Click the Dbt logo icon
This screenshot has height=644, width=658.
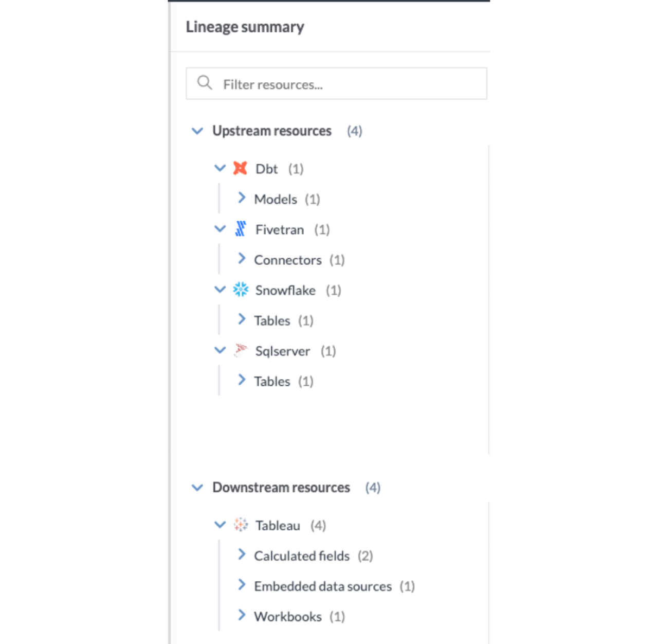(240, 168)
